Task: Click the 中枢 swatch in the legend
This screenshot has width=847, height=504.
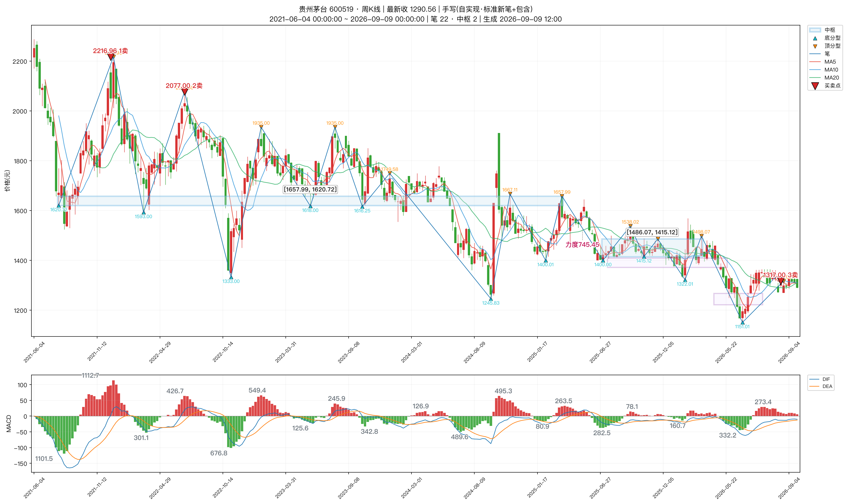Action: [815, 30]
